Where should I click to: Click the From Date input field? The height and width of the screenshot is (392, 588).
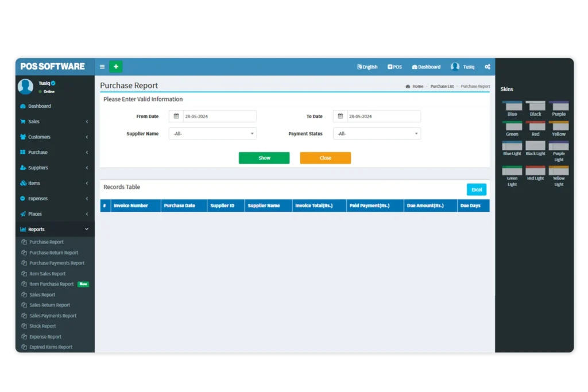219,117
